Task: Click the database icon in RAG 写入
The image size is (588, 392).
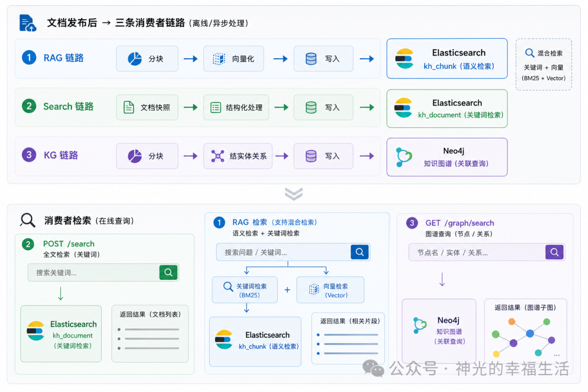Action: (311, 59)
